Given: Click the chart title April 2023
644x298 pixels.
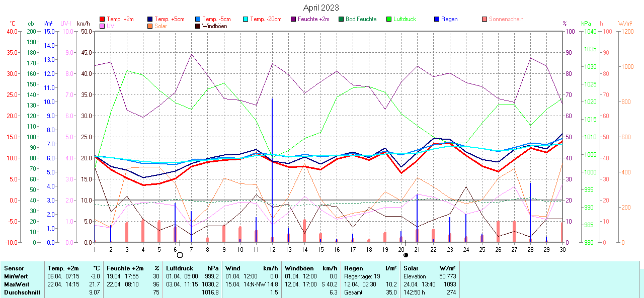Looking at the screenshot, I should coord(321,8).
